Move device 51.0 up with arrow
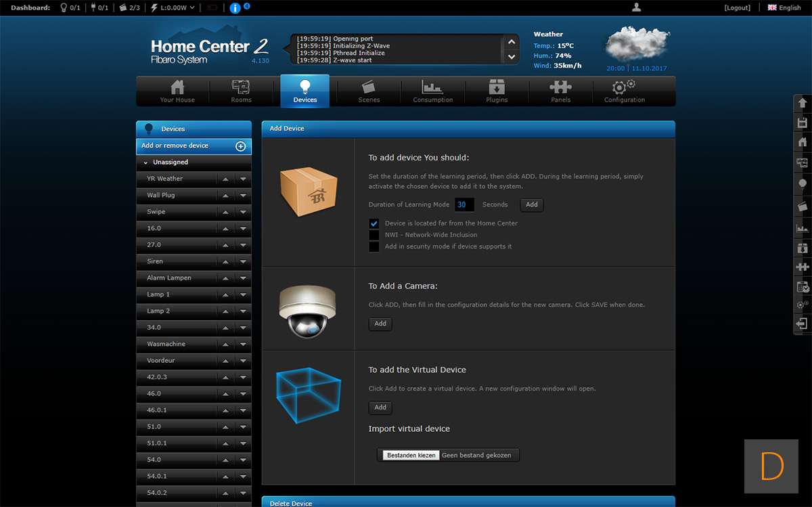This screenshot has width=812, height=507. 225,427
